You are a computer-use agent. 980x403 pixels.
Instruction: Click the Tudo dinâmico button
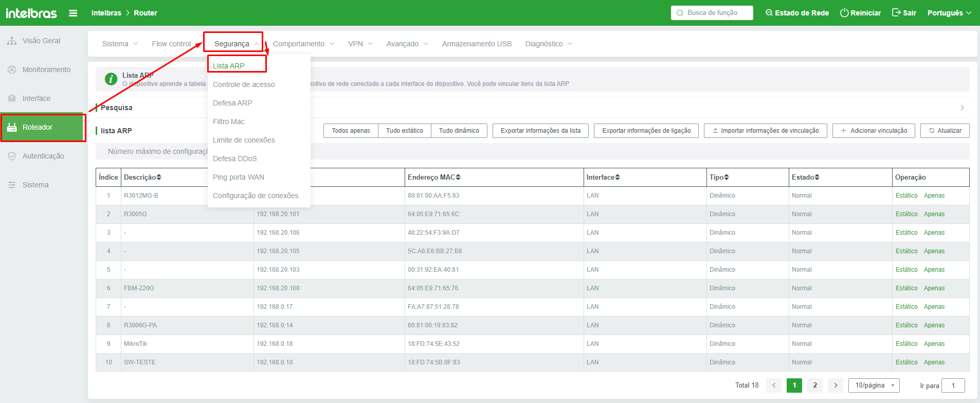click(x=459, y=131)
